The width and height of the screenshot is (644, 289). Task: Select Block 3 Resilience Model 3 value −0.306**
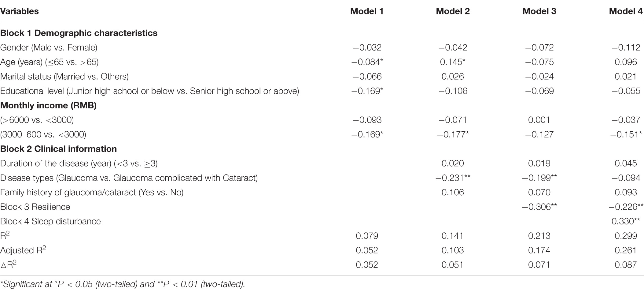[x=539, y=207]
